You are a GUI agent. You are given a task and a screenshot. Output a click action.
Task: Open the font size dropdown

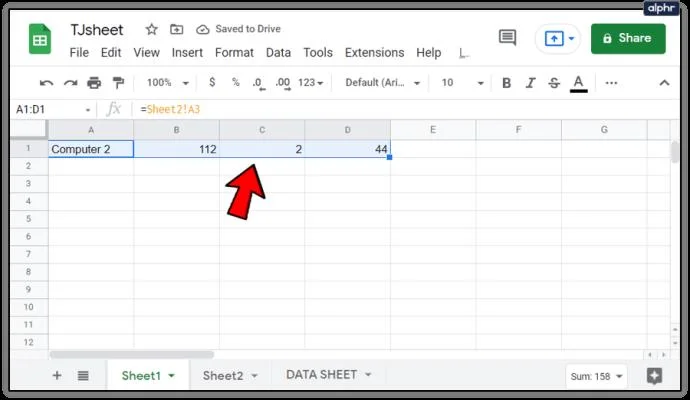pos(462,83)
